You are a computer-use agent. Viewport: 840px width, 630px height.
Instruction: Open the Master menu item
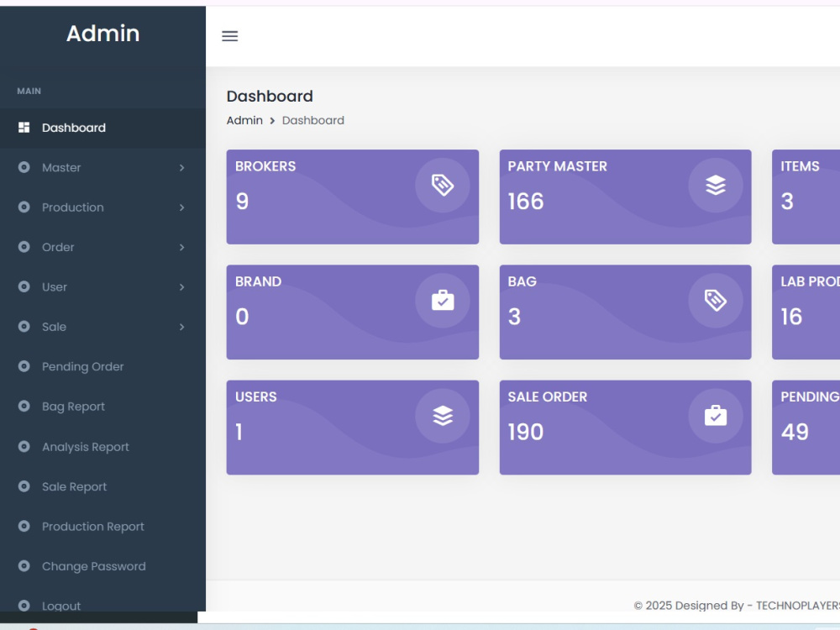tap(102, 168)
